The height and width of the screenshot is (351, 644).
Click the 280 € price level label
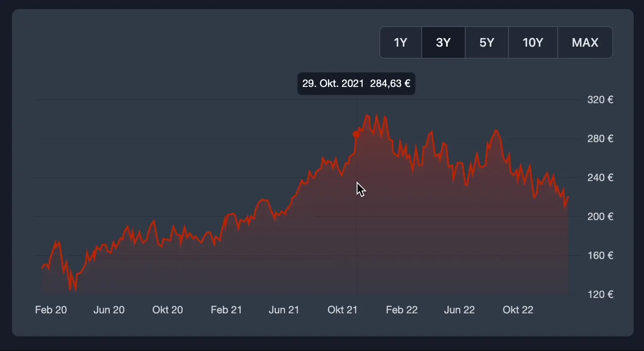pos(600,139)
